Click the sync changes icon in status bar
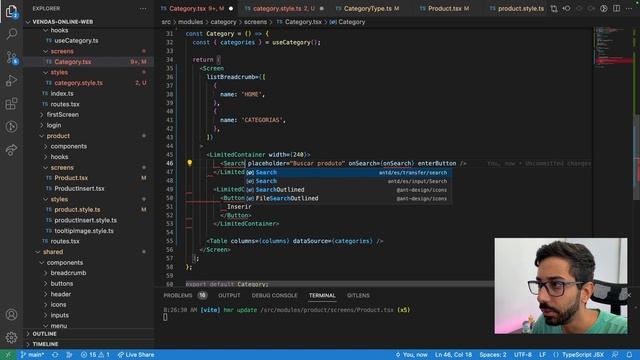This screenshot has height=360, width=640. click(55, 355)
